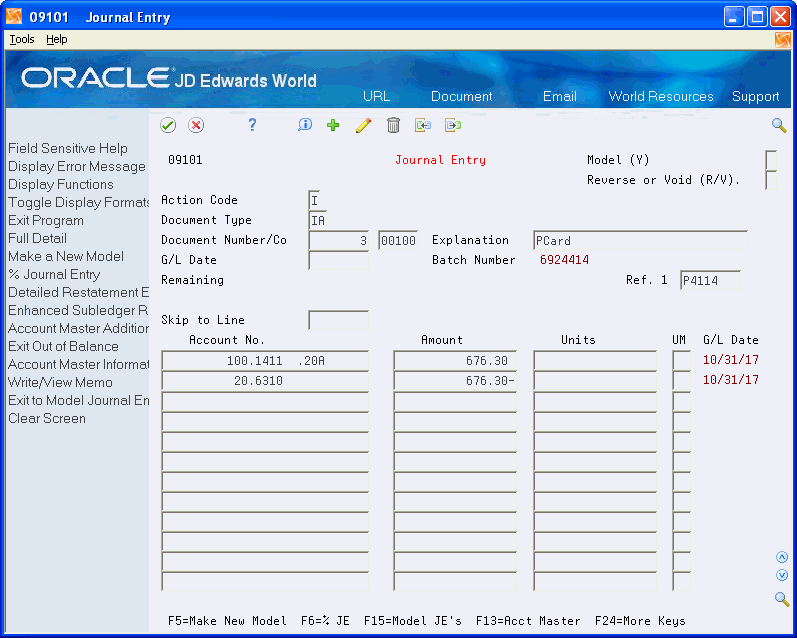
Task: Click the red X cancel icon
Action: [196, 125]
